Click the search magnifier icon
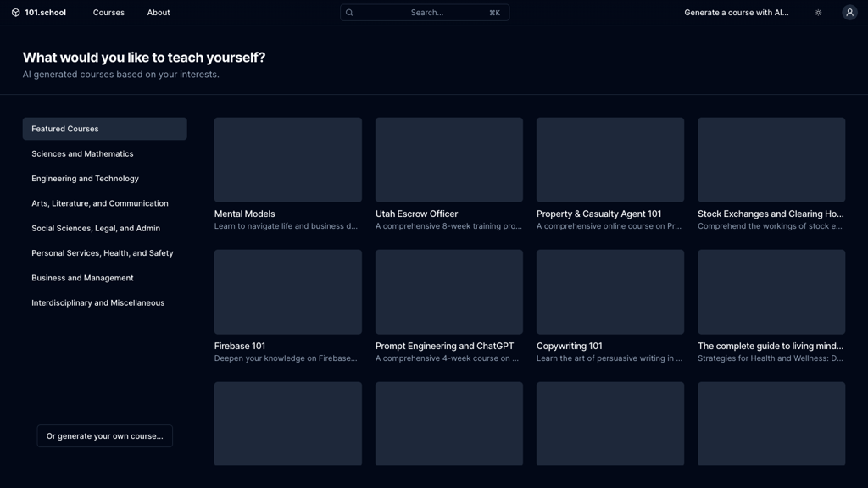 [x=349, y=13]
